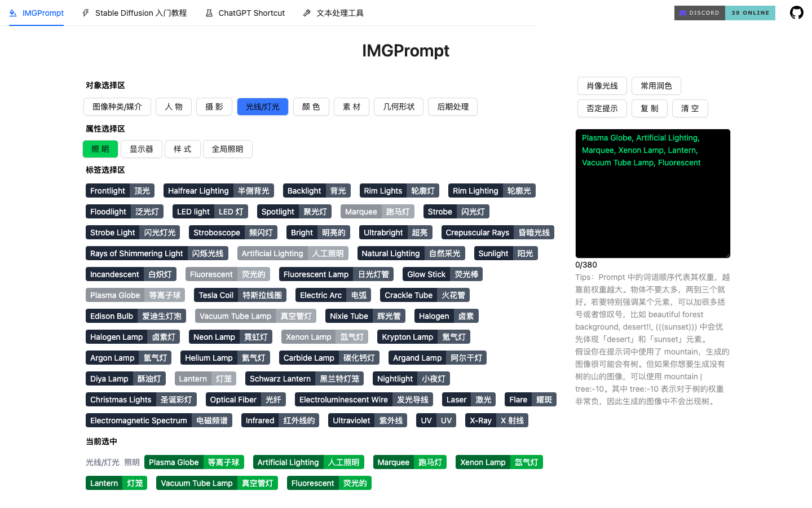Add the Floodlight 泛光灯 tag
Image resolution: width=812 pixels, height=508 pixels.
click(x=125, y=212)
